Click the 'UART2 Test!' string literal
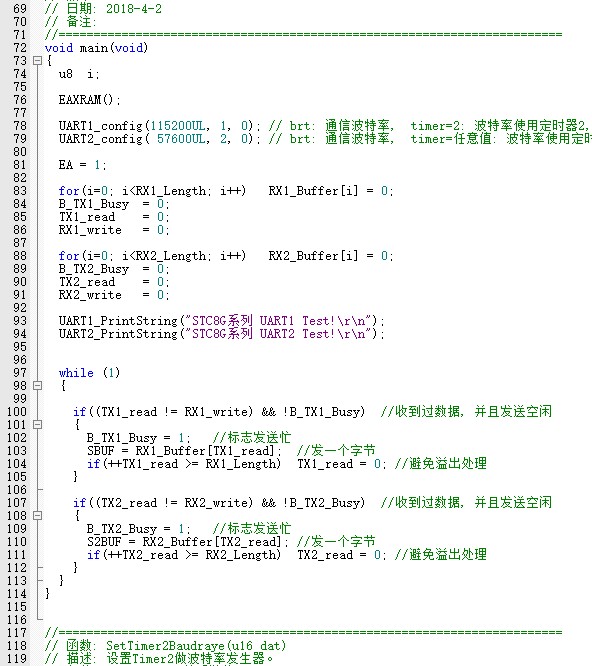This screenshot has height=666, width=592. click(x=297, y=334)
